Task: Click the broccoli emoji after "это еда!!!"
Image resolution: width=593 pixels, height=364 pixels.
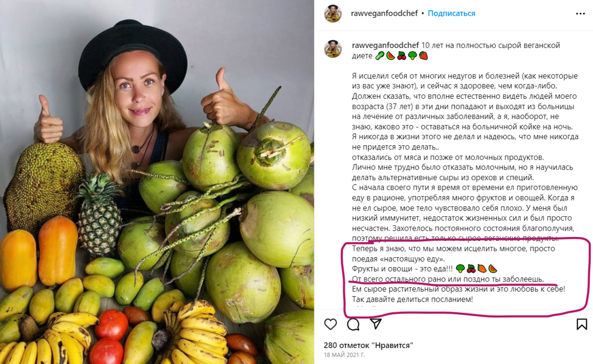Action: (x=460, y=269)
